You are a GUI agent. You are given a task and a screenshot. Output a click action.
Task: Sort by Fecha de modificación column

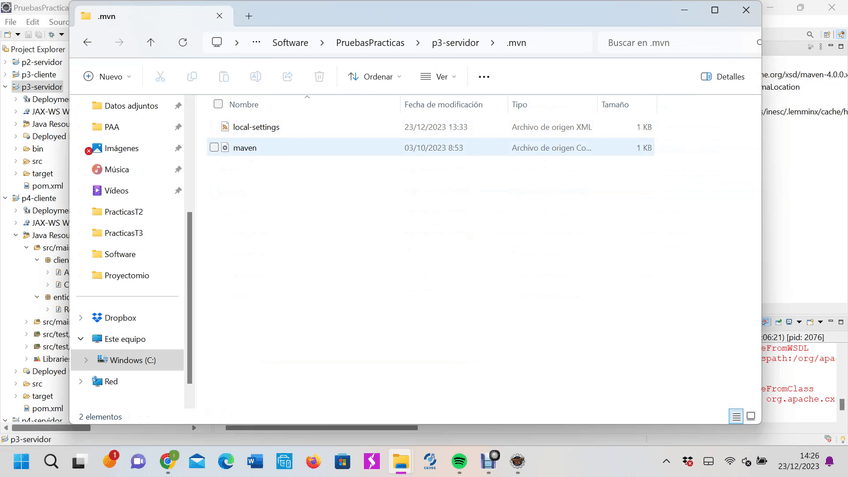(x=443, y=105)
